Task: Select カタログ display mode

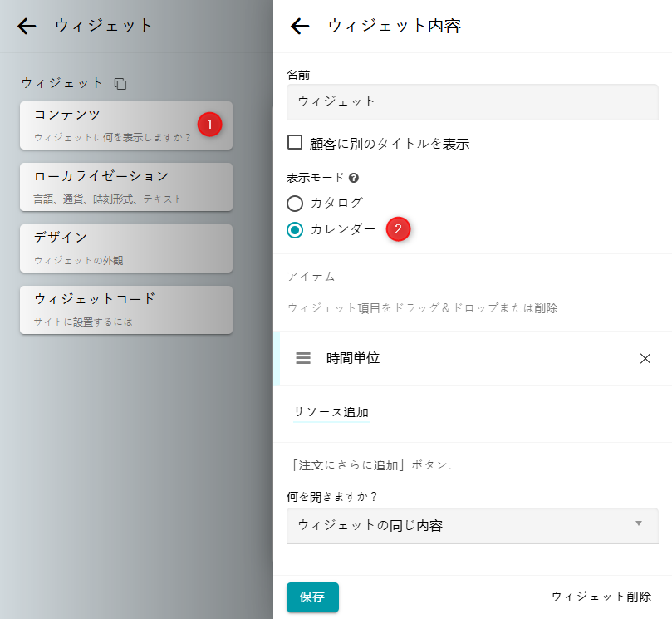Action: coord(295,203)
